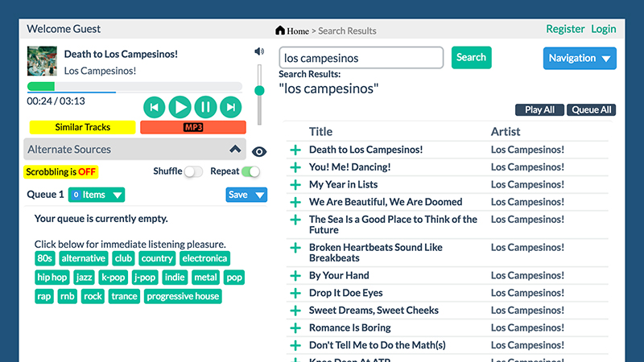This screenshot has height=362, width=644.
Task: Turn off the Repeat switch
Action: [x=251, y=171]
